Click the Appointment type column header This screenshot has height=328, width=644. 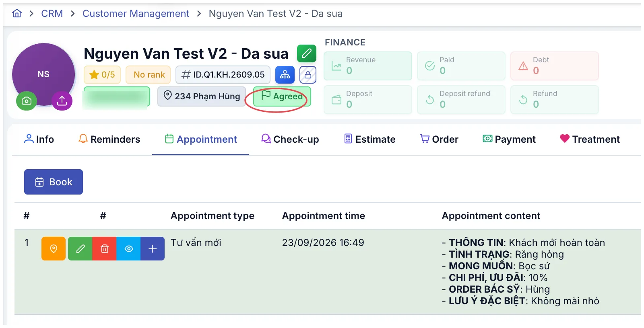(213, 216)
